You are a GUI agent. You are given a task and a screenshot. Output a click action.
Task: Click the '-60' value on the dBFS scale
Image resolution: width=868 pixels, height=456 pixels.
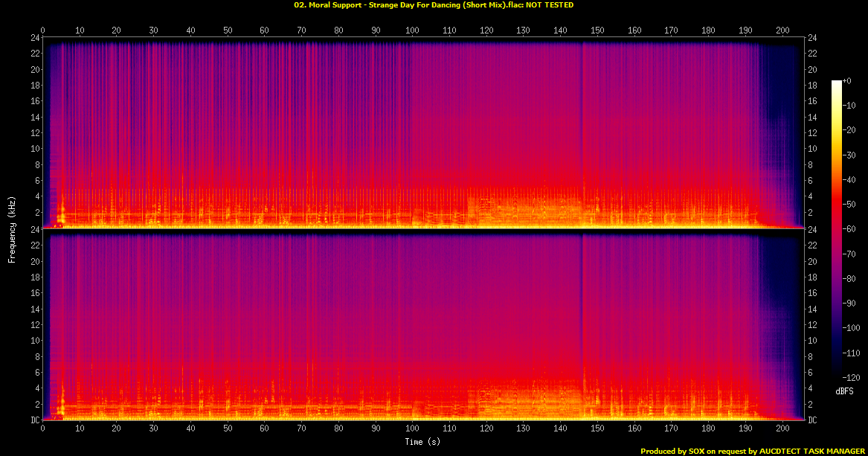tap(849, 229)
